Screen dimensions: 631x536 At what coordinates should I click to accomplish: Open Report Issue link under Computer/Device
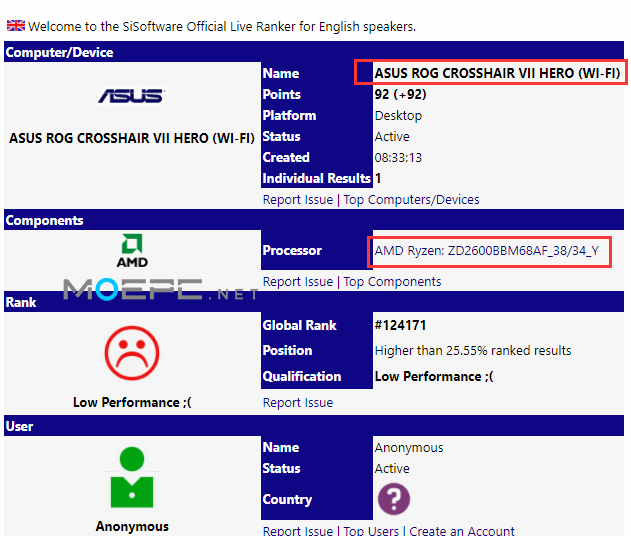(298, 200)
